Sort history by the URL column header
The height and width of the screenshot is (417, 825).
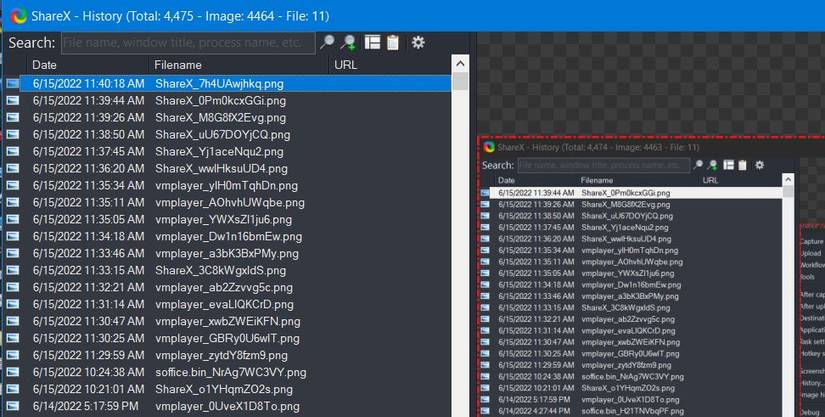(x=390, y=65)
